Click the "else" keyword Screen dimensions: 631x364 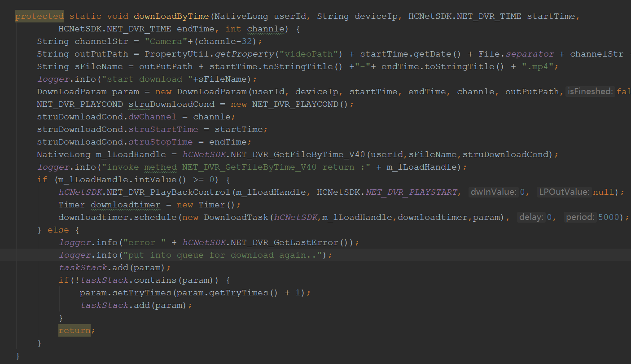pyautogui.click(x=58, y=230)
